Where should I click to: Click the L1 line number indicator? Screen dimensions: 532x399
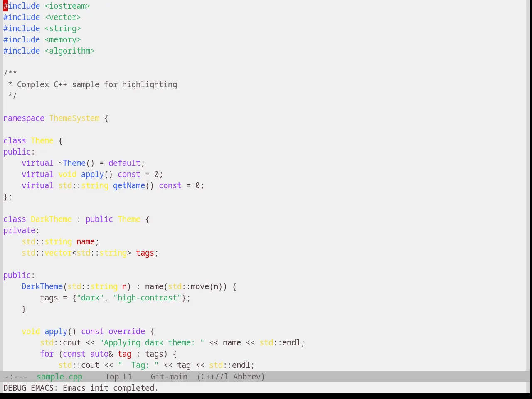point(128,377)
